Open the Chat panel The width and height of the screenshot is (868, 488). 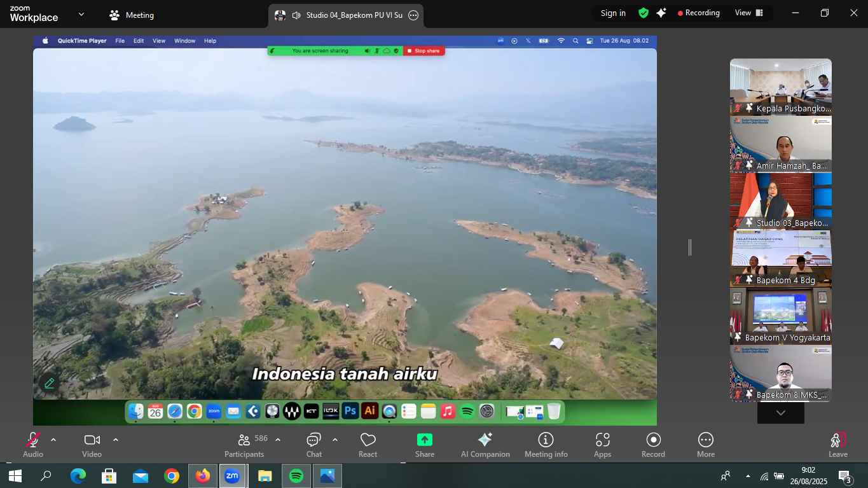314,445
